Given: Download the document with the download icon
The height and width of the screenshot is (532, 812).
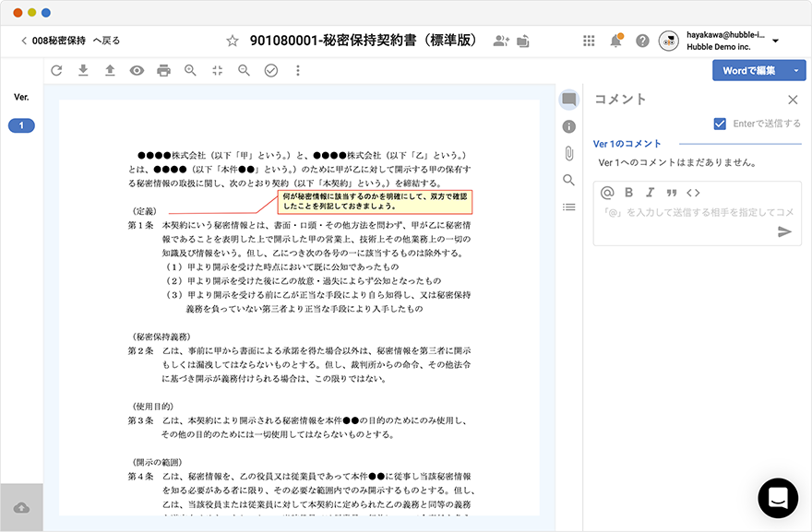Looking at the screenshot, I should [x=83, y=70].
